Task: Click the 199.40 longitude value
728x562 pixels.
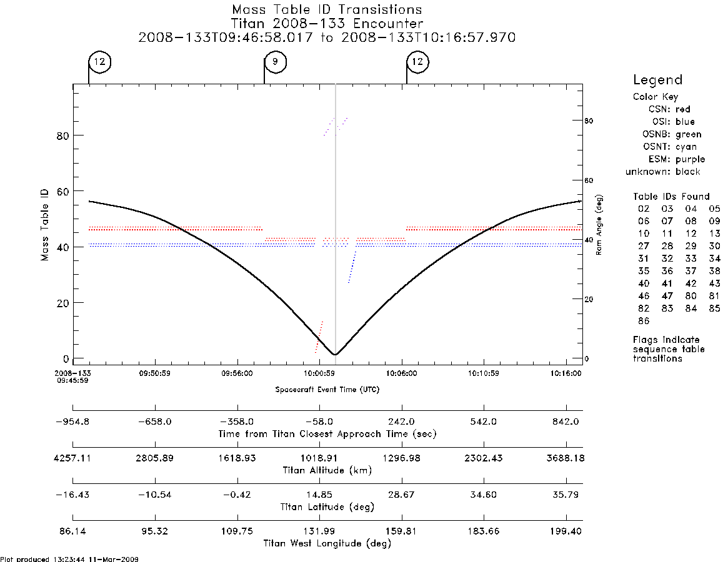Action: [566, 531]
